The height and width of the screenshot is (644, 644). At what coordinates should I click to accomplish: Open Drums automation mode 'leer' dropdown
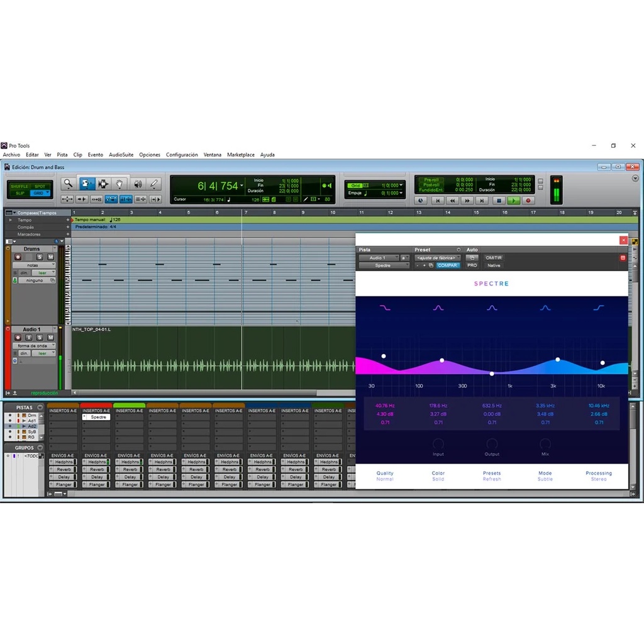coord(43,273)
